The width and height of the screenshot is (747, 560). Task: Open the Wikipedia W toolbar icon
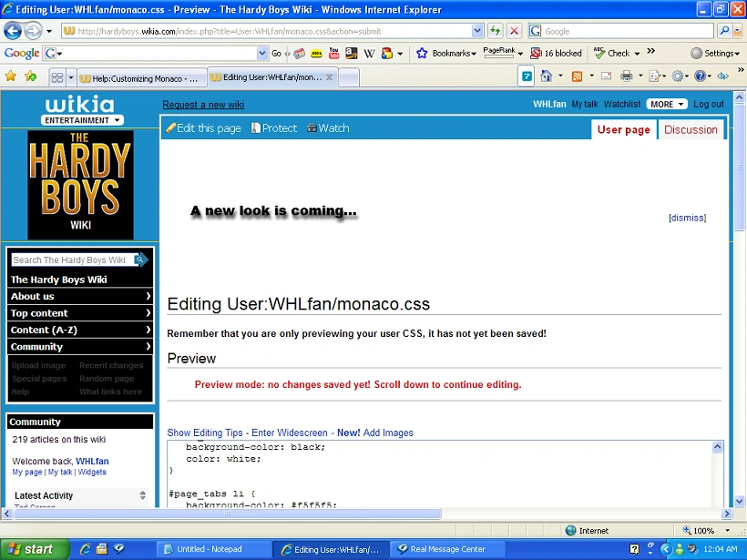click(x=369, y=54)
